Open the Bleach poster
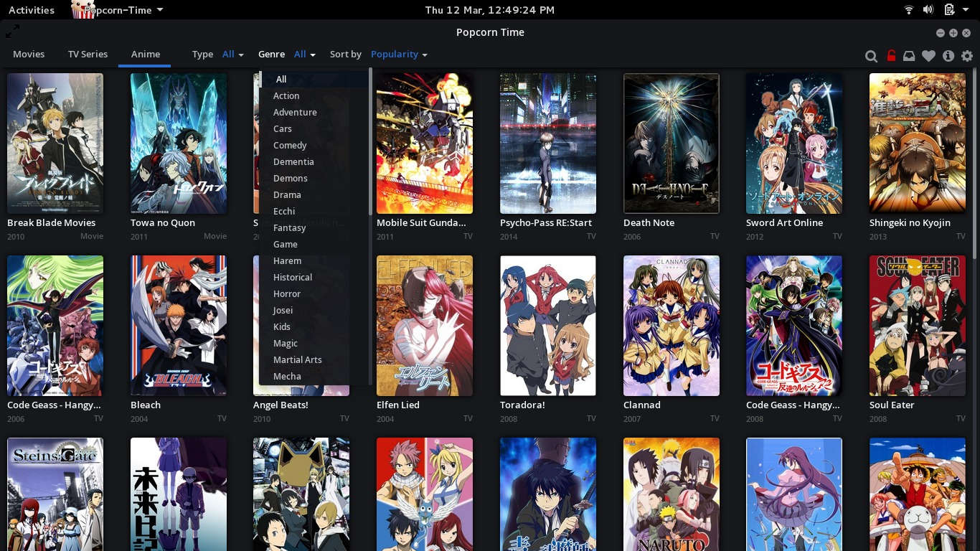This screenshot has height=551, width=980. 179,326
